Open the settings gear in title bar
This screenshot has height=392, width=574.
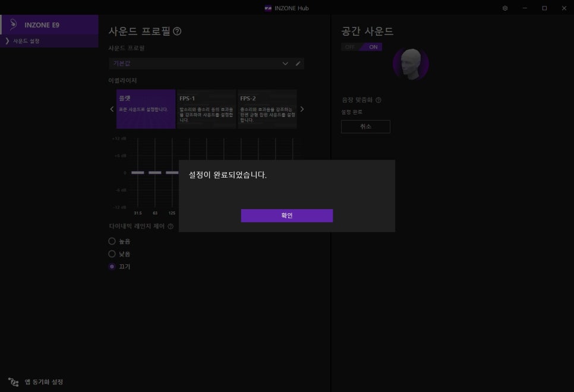(x=505, y=8)
